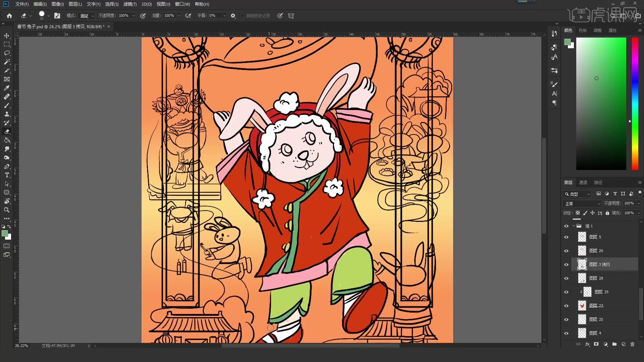Switch to the 路径 tab

click(x=598, y=182)
